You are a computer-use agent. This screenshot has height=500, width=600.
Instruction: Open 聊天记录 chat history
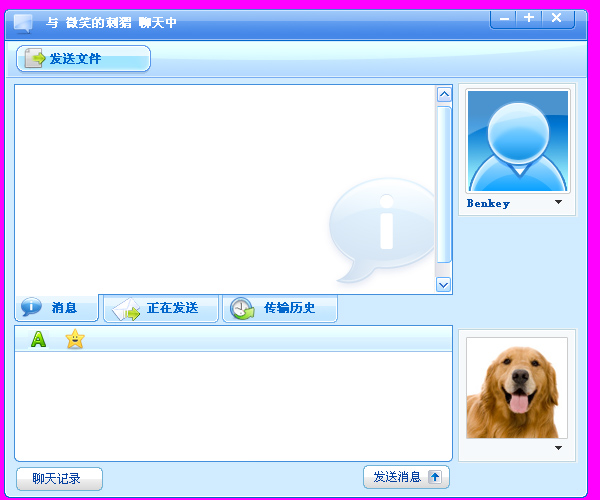click(x=59, y=479)
